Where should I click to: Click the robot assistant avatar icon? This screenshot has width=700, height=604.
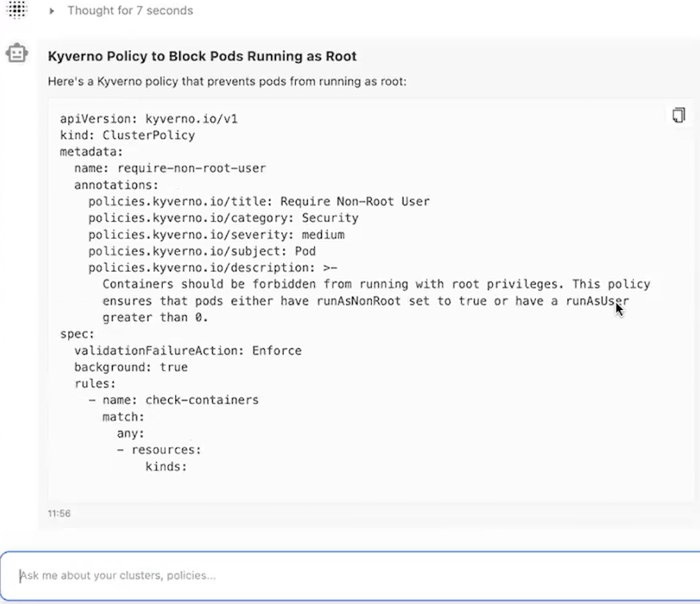[16, 54]
